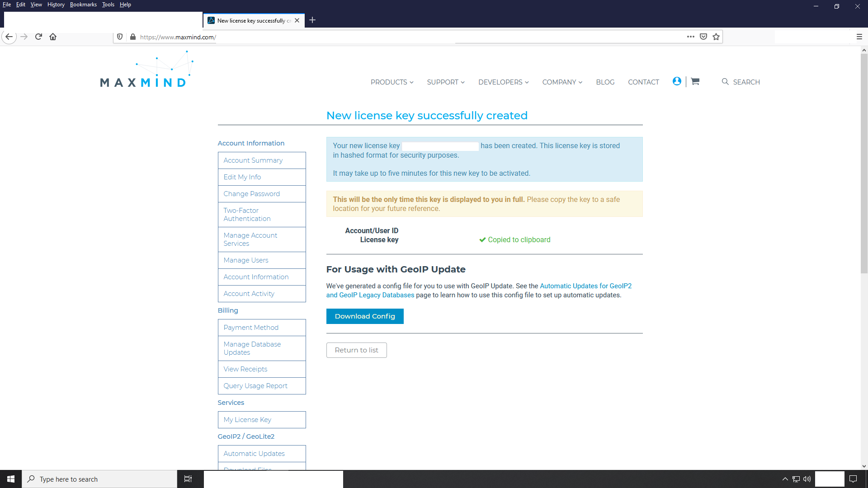Reload the page with the refresh icon
The image size is (868, 488).
(x=38, y=37)
